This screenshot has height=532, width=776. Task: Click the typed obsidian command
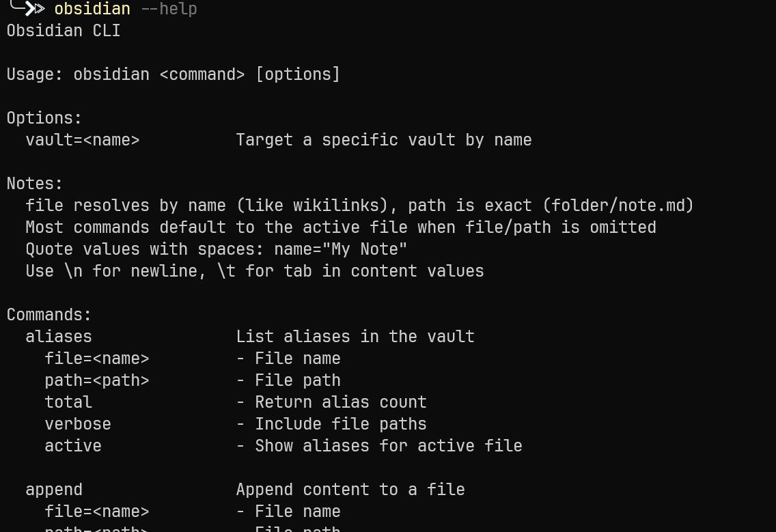click(x=92, y=9)
